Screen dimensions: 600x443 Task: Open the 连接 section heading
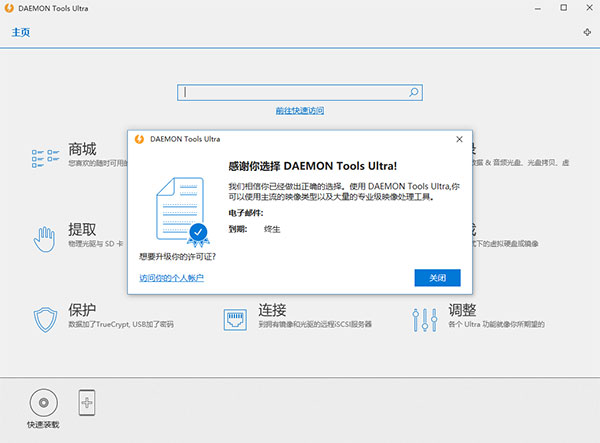coord(272,310)
